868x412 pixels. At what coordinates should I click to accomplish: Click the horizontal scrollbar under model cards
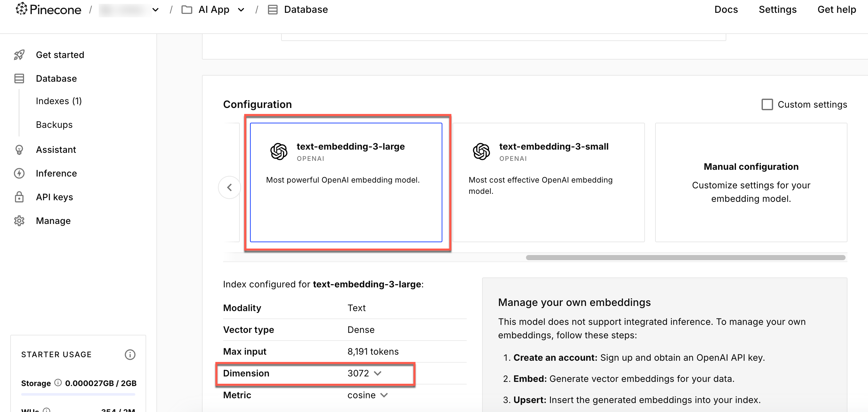tap(685, 258)
